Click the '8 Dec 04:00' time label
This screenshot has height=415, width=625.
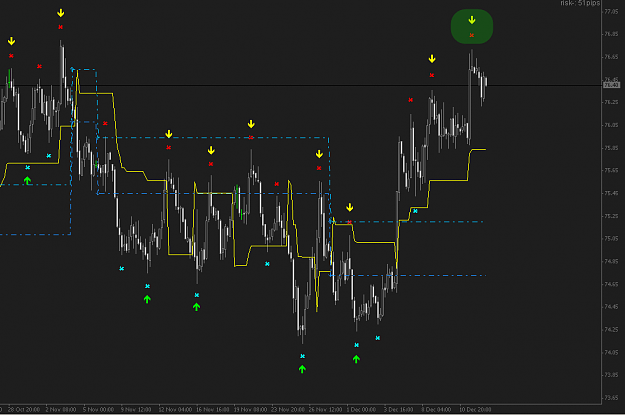436,409
